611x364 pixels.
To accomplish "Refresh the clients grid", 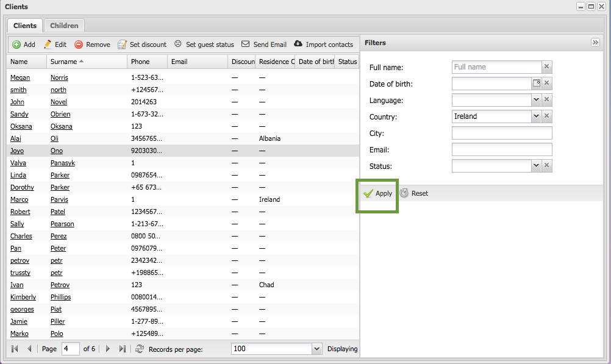I will 140,349.
